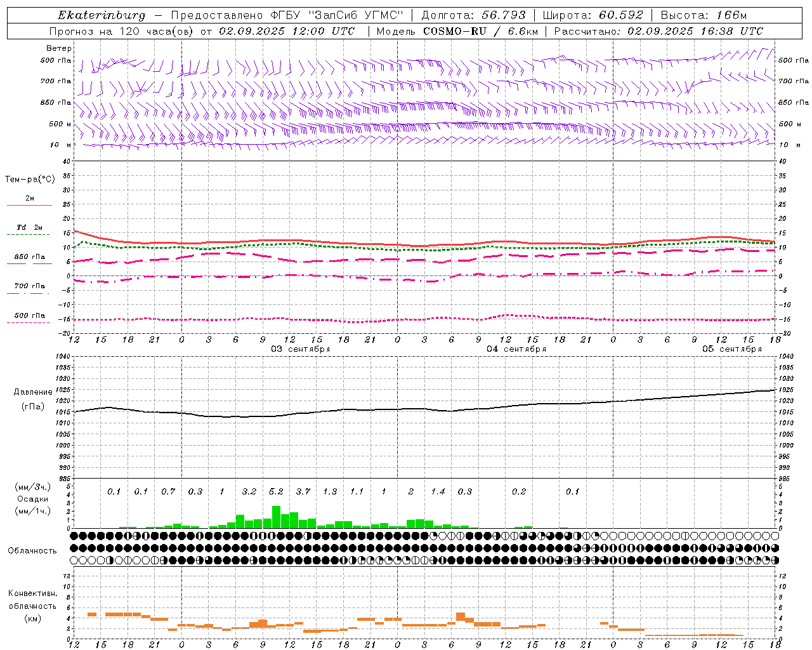Click the '(гПа)' pressure unit label
Image resolution: width=812 pixels, height=650 pixels.
click(33, 406)
